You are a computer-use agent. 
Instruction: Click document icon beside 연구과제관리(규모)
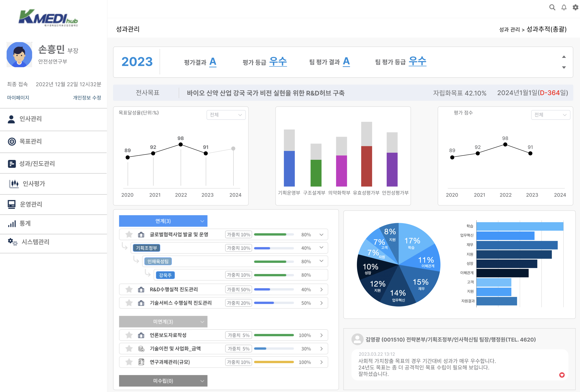pos(141,362)
